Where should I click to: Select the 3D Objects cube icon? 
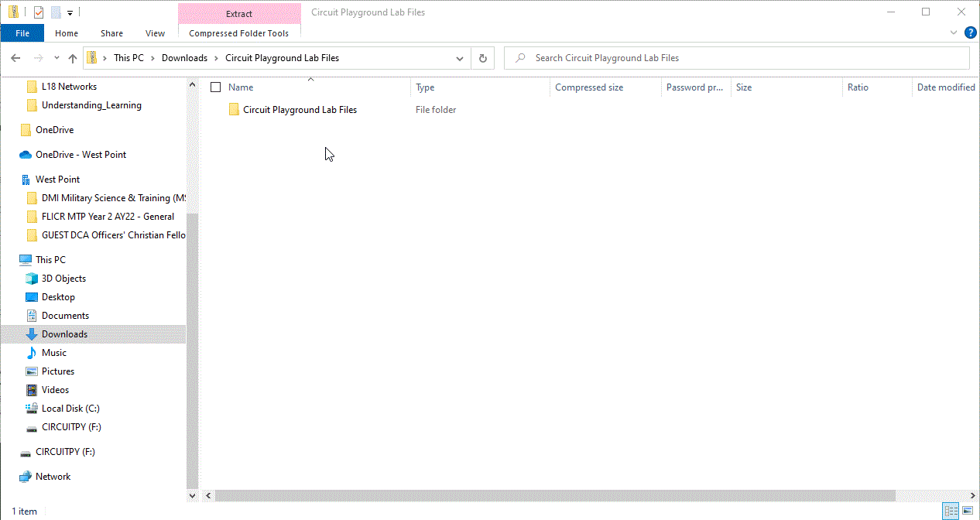click(32, 279)
